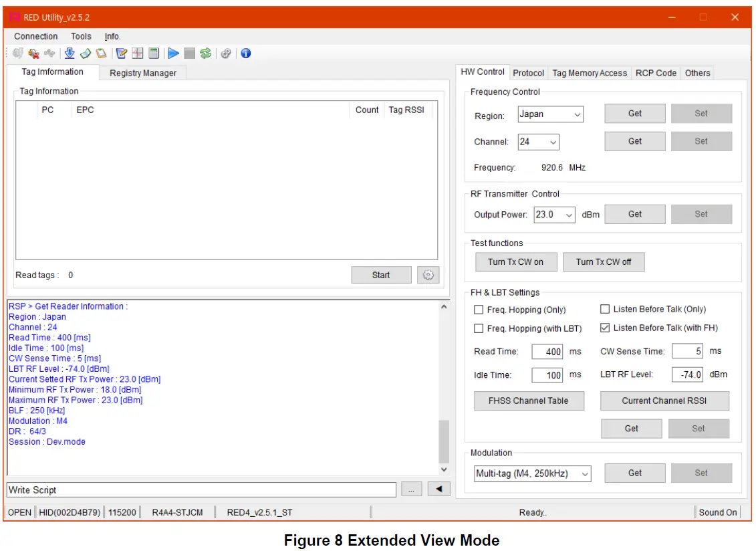
Task: Switch to the Tag Memory Access tab
Action: click(x=590, y=73)
